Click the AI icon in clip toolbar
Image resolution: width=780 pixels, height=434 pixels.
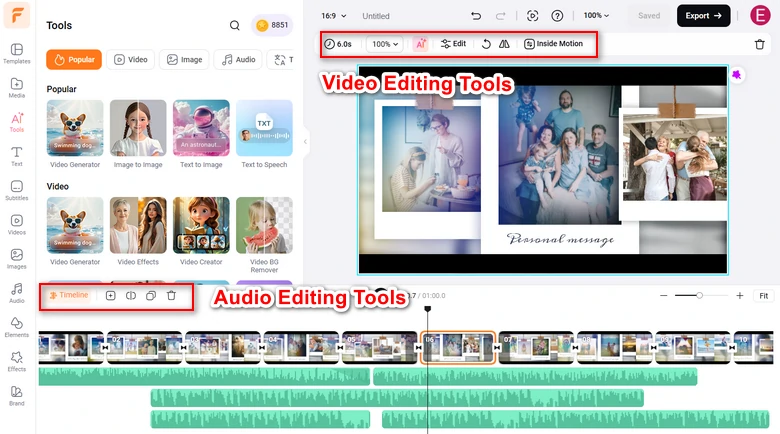click(420, 44)
